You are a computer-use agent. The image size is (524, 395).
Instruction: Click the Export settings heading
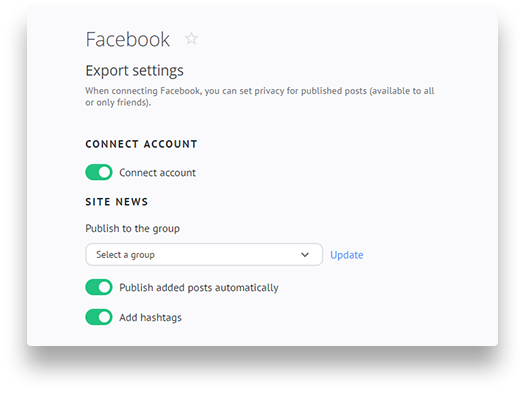[x=134, y=71]
